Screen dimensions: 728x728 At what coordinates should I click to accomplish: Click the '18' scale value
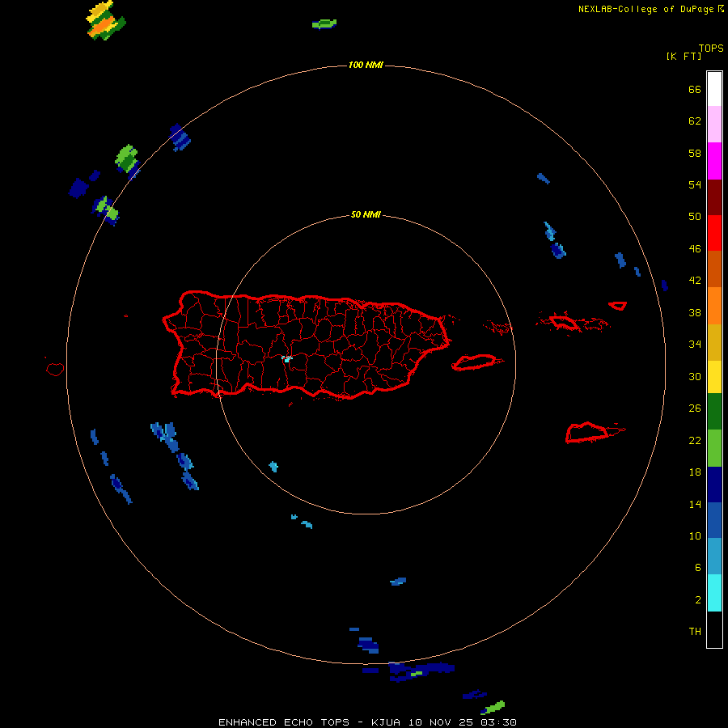tap(695, 472)
